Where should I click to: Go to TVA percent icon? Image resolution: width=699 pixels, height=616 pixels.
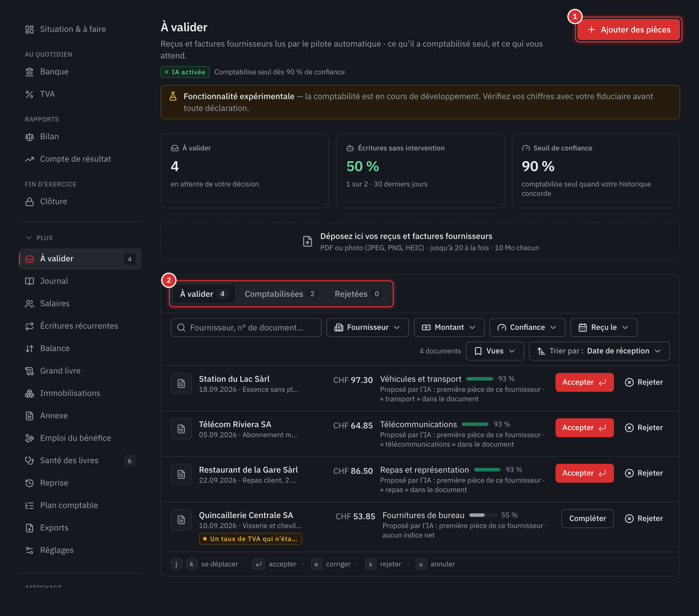pos(30,94)
